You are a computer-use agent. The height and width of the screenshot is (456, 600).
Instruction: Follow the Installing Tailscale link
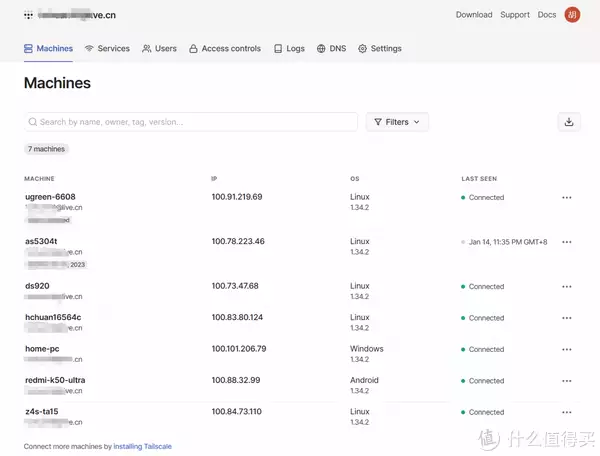(142, 446)
